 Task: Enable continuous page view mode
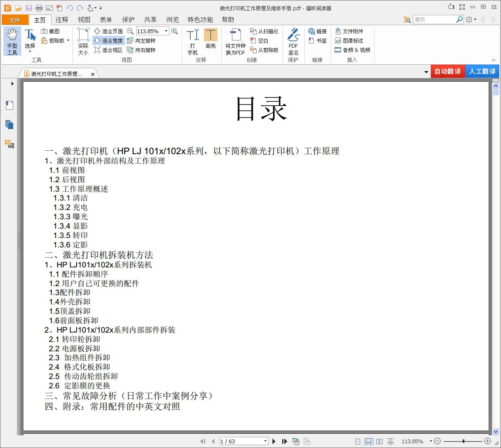368,442
